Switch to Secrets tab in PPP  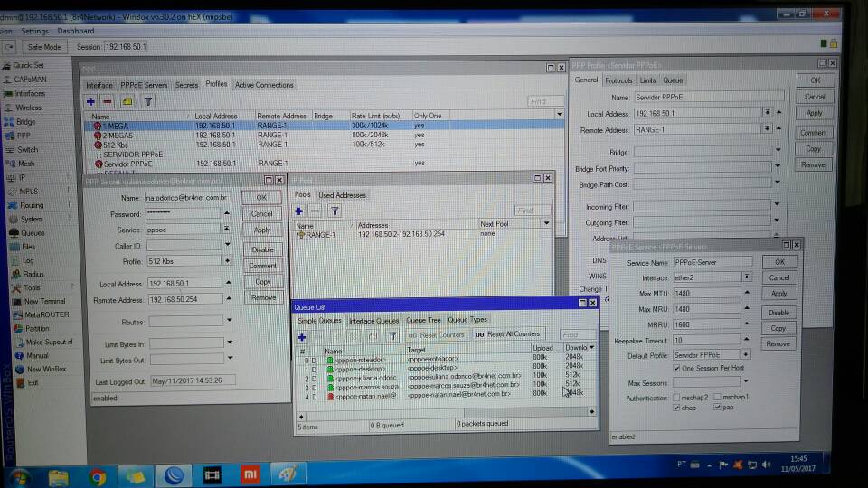[x=186, y=85]
